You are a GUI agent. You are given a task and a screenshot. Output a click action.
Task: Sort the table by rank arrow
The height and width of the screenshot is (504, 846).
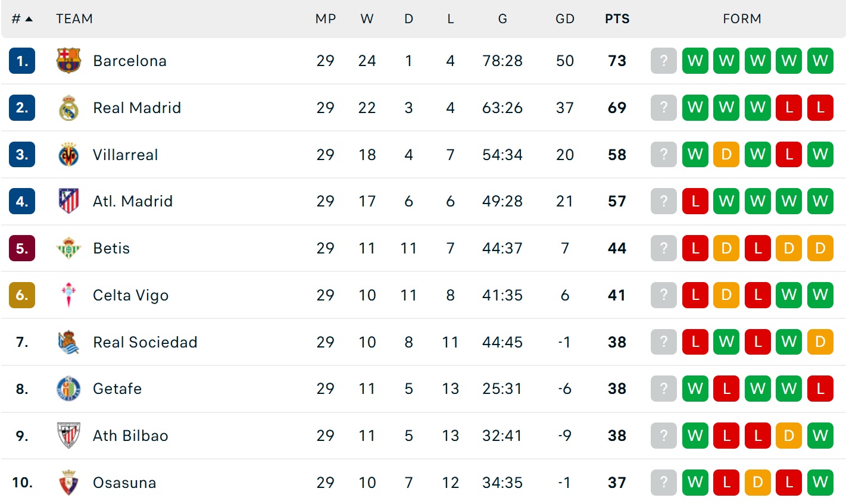[x=29, y=19]
